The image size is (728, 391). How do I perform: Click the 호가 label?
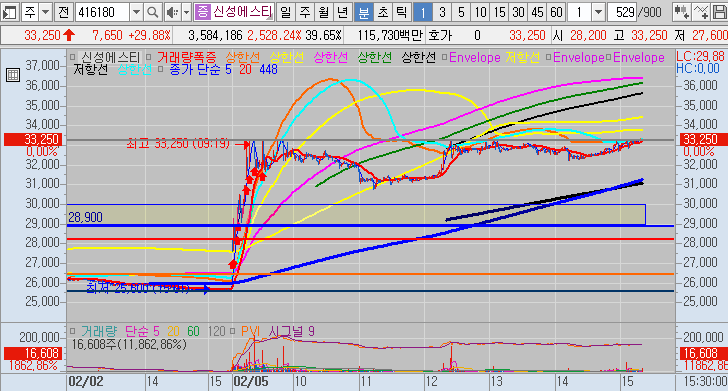pyautogui.click(x=440, y=35)
